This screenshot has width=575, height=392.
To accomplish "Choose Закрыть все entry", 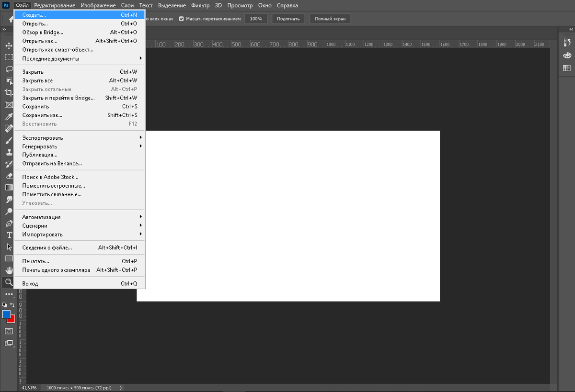I will pos(79,80).
